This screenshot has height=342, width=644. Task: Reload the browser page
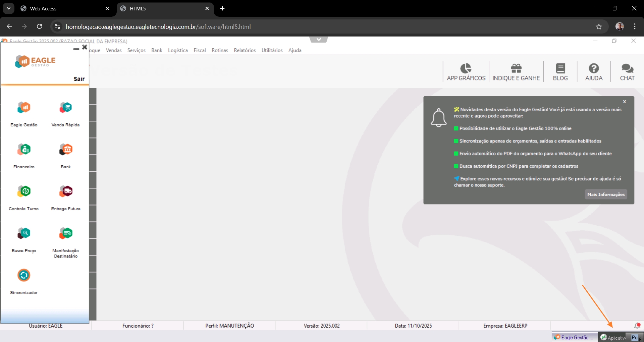[40, 26]
